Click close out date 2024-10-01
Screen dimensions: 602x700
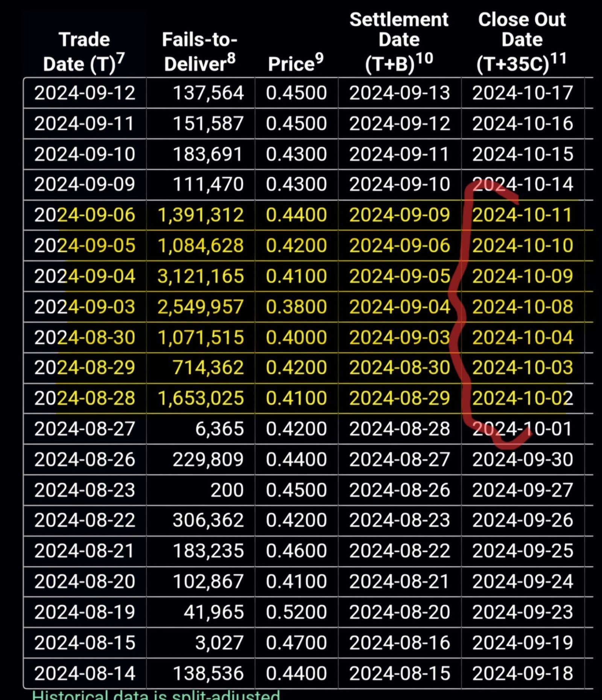pos(522,429)
